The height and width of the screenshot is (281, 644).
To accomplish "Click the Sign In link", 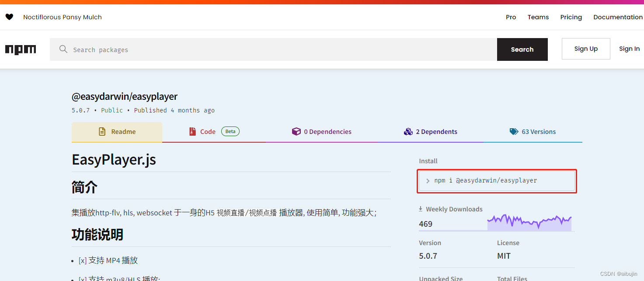I will tap(629, 49).
